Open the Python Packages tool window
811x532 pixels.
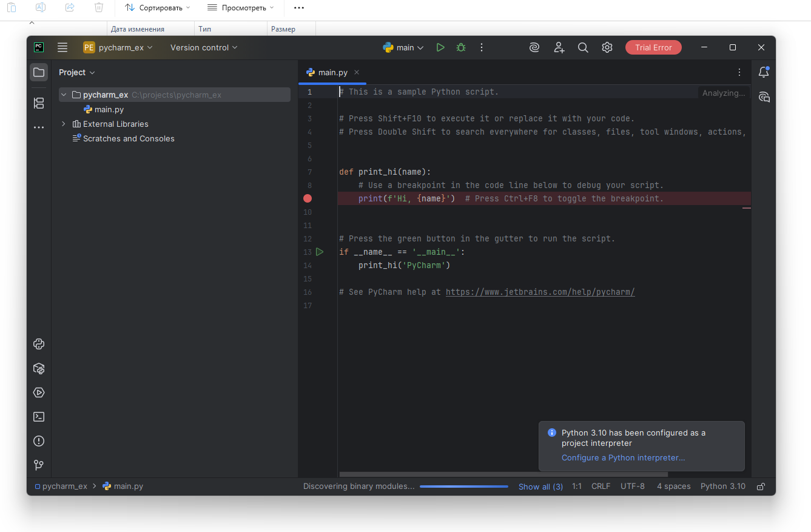[39, 368]
